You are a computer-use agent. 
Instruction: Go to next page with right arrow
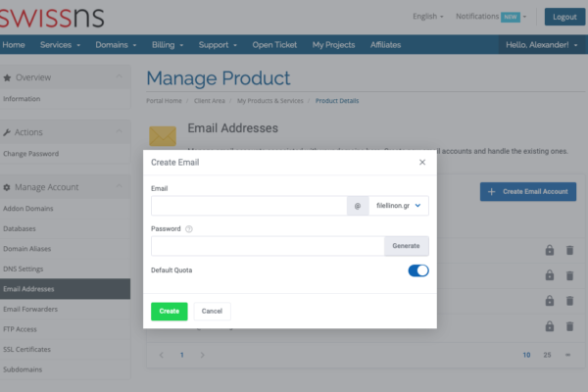coord(202,355)
